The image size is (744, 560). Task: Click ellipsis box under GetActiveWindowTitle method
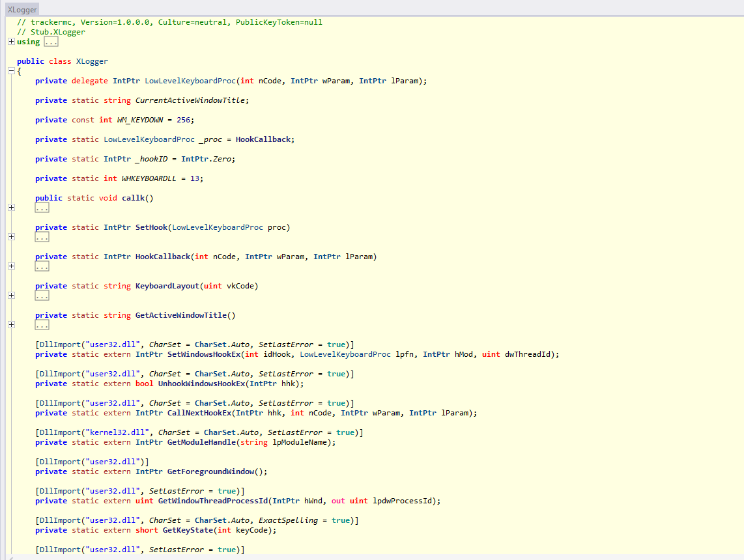click(42, 326)
